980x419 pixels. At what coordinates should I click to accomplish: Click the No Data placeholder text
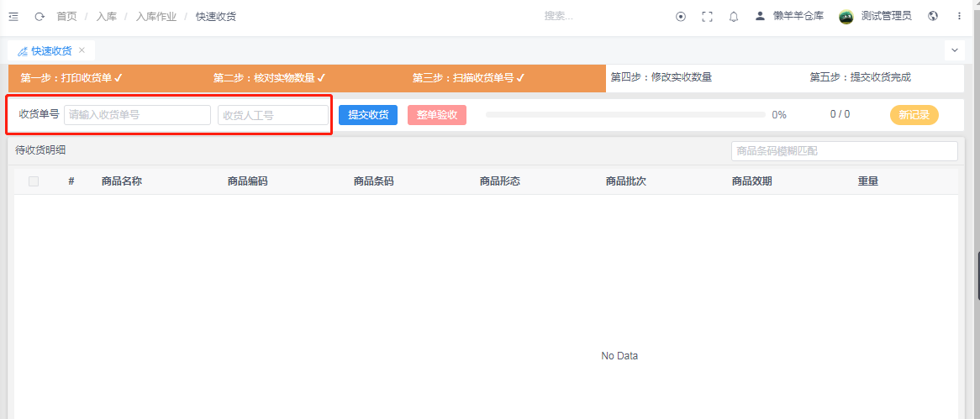click(619, 356)
